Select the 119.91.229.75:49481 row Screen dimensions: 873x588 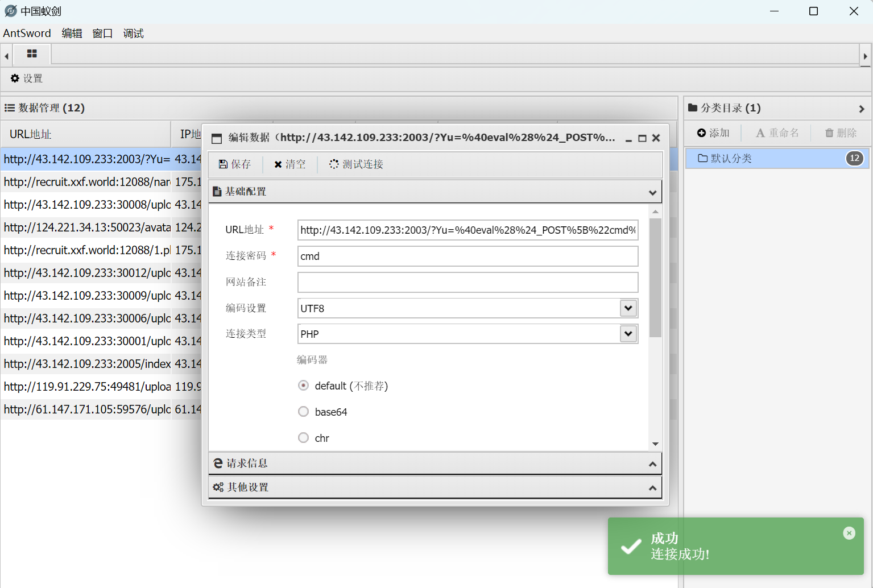pos(101,387)
